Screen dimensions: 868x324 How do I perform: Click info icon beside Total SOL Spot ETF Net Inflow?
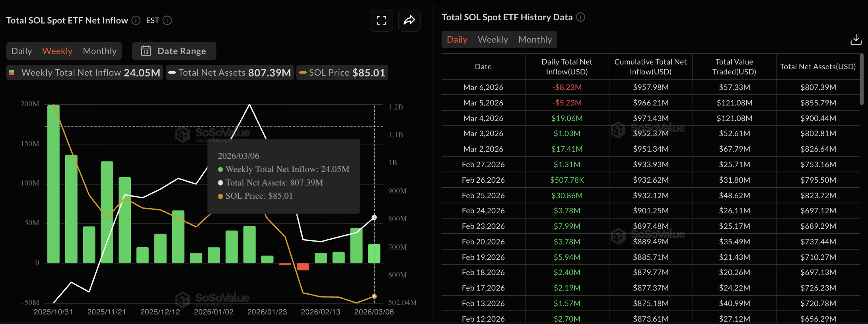click(136, 20)
